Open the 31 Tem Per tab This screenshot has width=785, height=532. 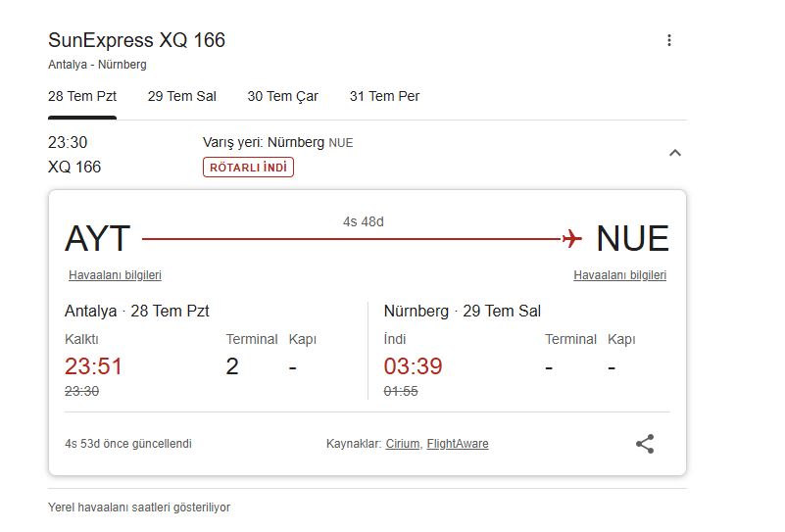tap(384, 96)
